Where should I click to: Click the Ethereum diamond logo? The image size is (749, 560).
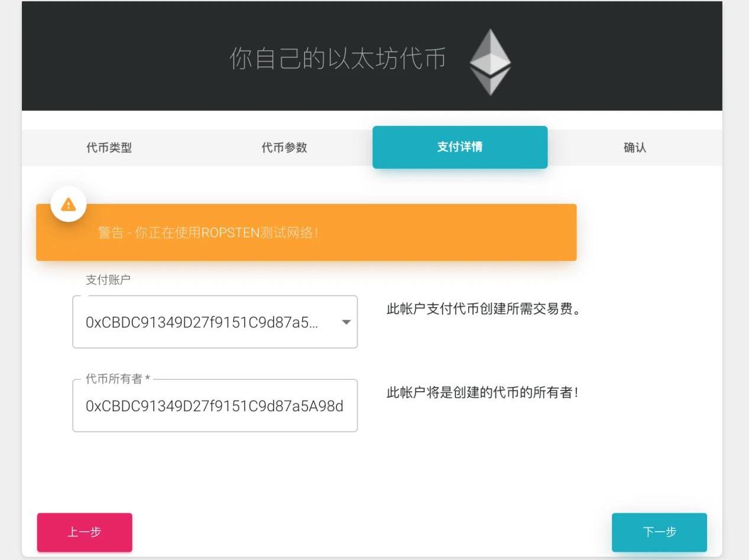pos(489,62)
